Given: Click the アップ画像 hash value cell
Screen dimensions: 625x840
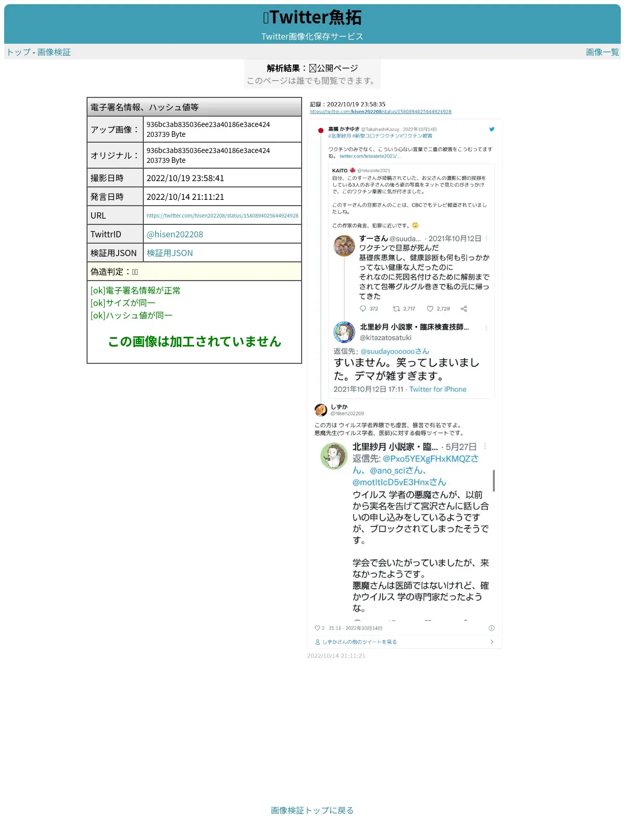Looking at the screenshot, I should (222, 129).
